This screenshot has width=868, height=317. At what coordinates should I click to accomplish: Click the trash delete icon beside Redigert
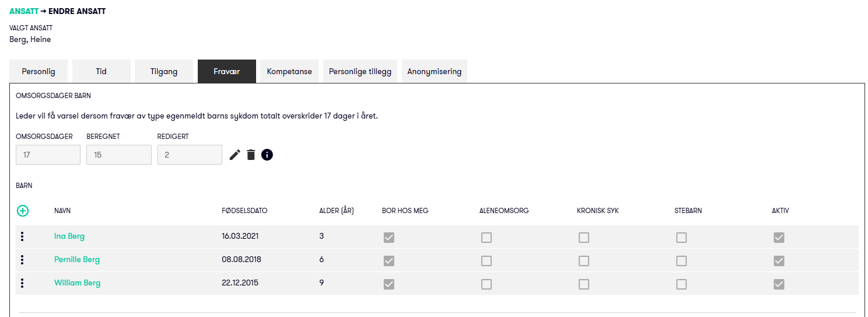251,155
